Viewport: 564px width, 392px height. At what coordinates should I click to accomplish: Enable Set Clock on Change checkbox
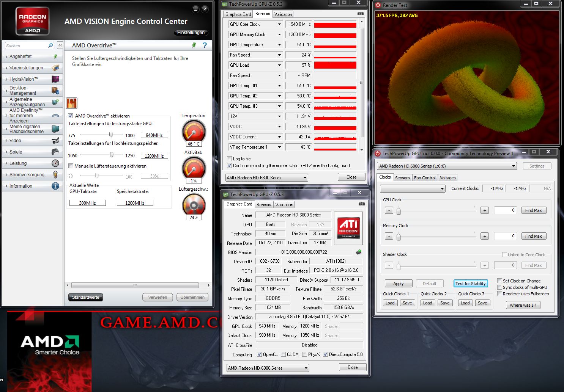point(499,281)
